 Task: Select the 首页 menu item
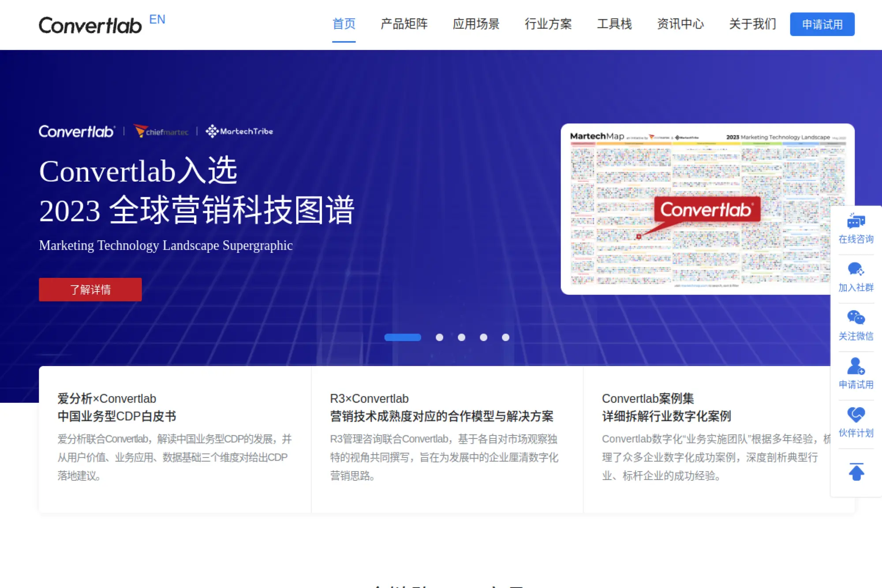pos(344,24)
